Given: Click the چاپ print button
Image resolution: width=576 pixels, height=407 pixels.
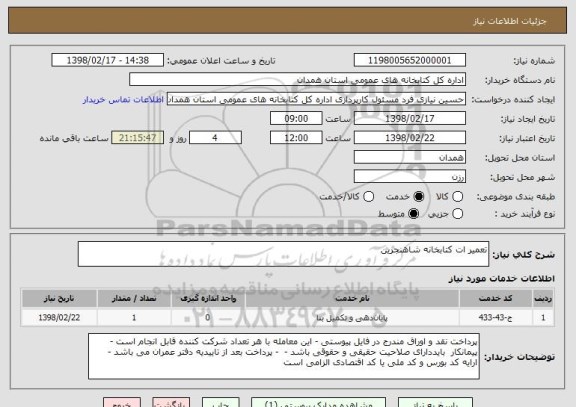Looking at the screenshot, I should pos(220,402).
